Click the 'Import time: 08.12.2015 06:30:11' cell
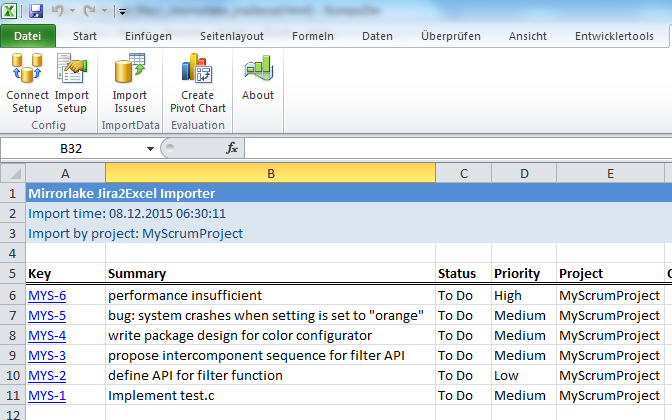The image size is (672, 420). (127, 213)
